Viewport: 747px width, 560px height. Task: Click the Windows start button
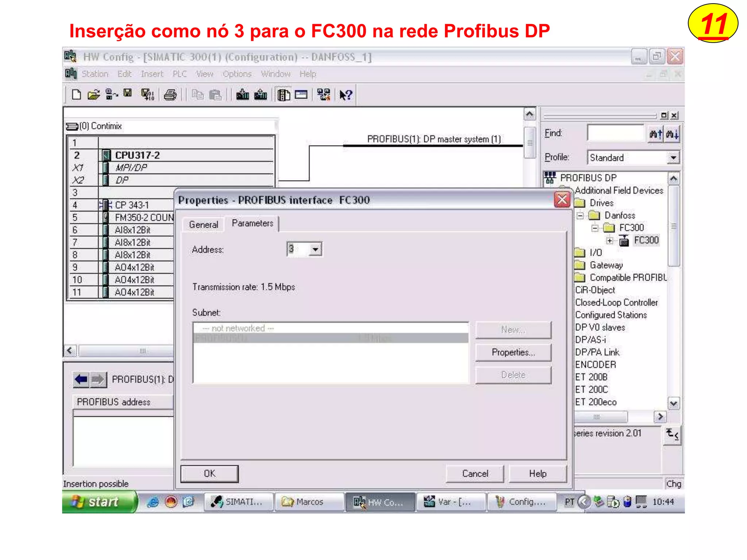pos(100,502)
